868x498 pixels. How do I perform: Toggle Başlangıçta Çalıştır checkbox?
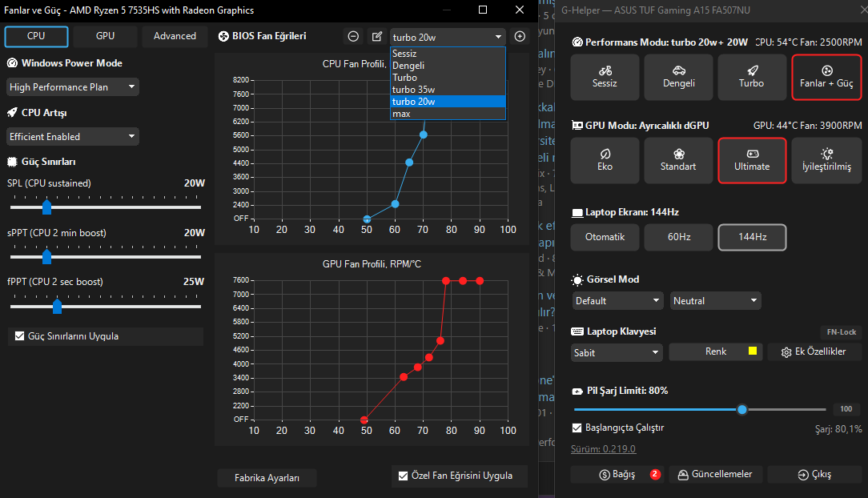click(577, 428)
